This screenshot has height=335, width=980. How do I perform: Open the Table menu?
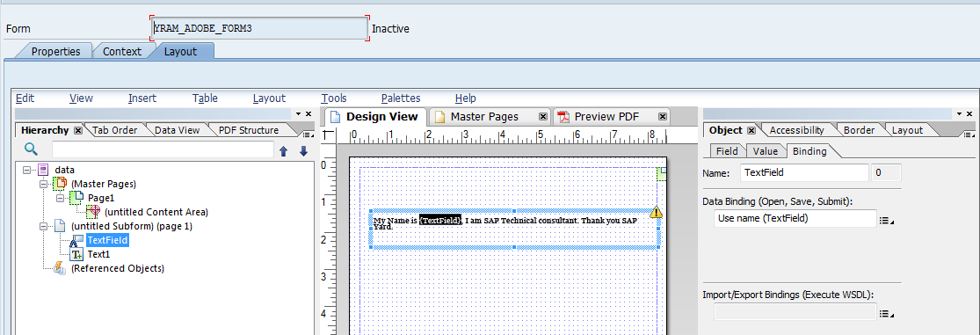[205, 98]
